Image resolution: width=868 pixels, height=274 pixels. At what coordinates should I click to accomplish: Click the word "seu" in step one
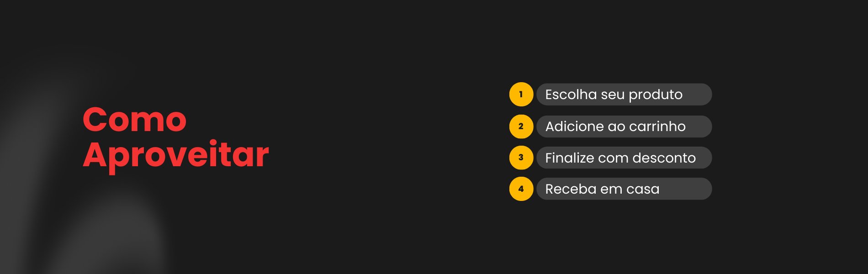[613, 95]
